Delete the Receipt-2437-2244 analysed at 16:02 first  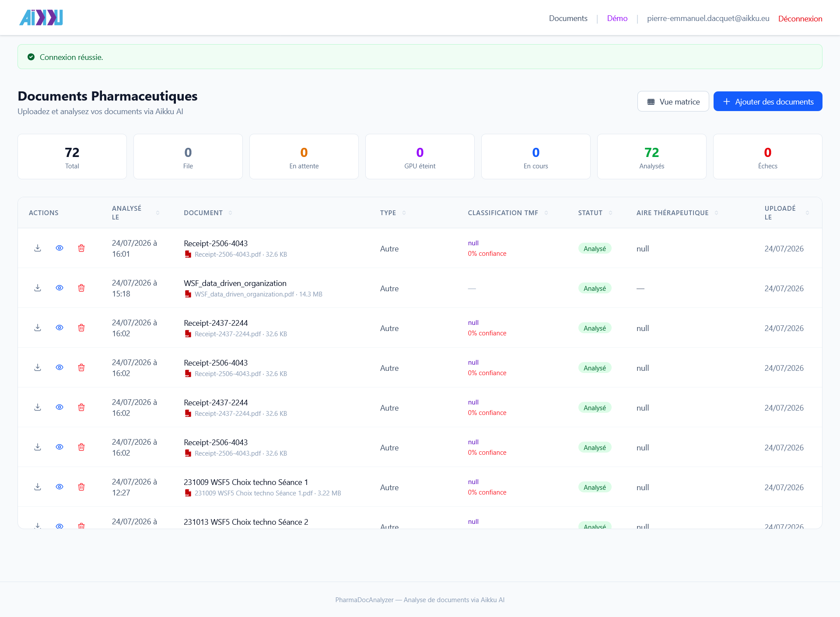[x=81, y=328]
